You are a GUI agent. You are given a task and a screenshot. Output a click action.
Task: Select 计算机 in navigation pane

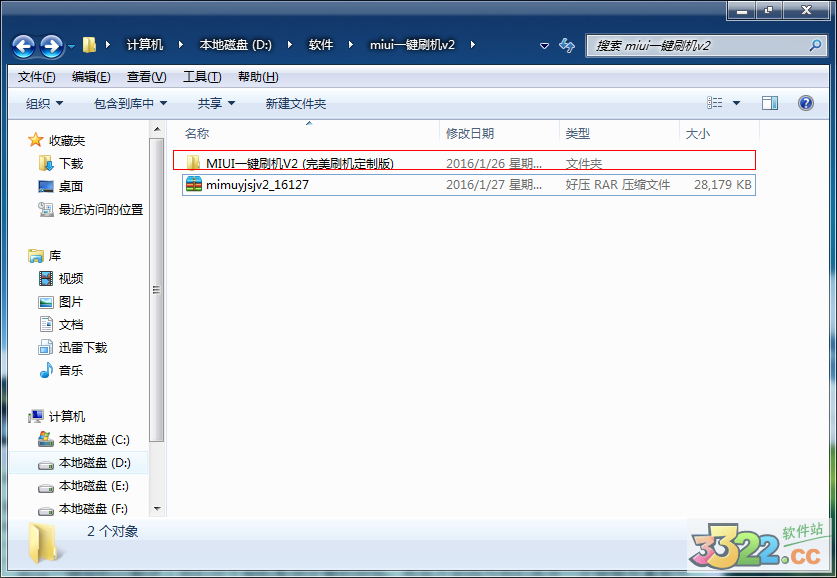pyautogui.click(x=67, y=416)
